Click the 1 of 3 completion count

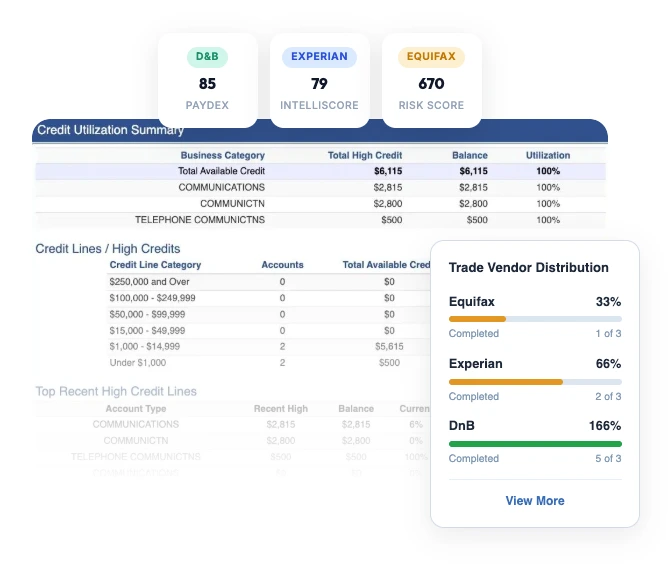pos(608,333)
